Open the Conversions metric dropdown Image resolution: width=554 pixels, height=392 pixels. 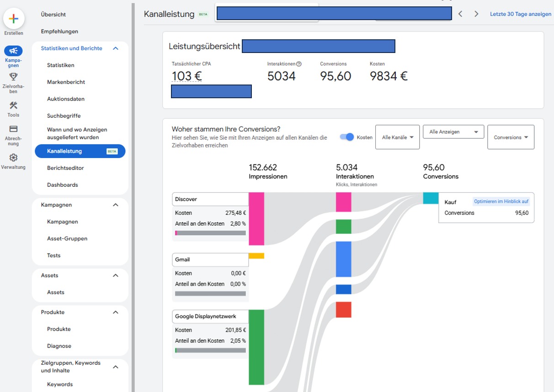[x=511, y=137]
